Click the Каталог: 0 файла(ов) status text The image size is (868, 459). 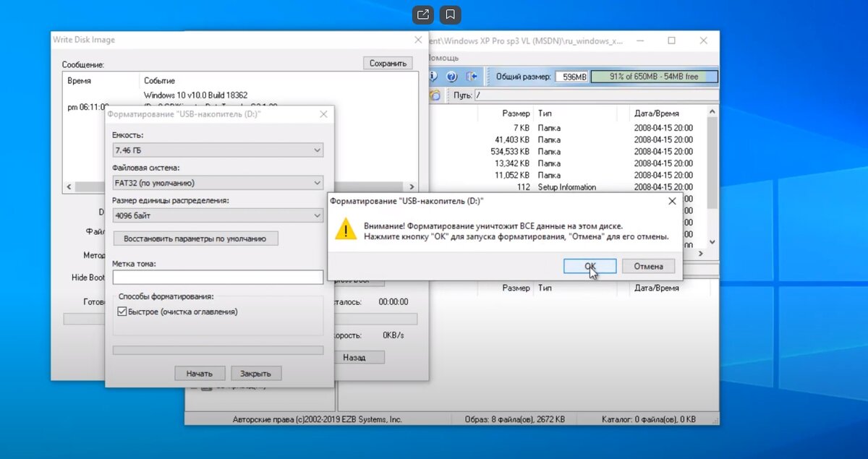point(649,419)
